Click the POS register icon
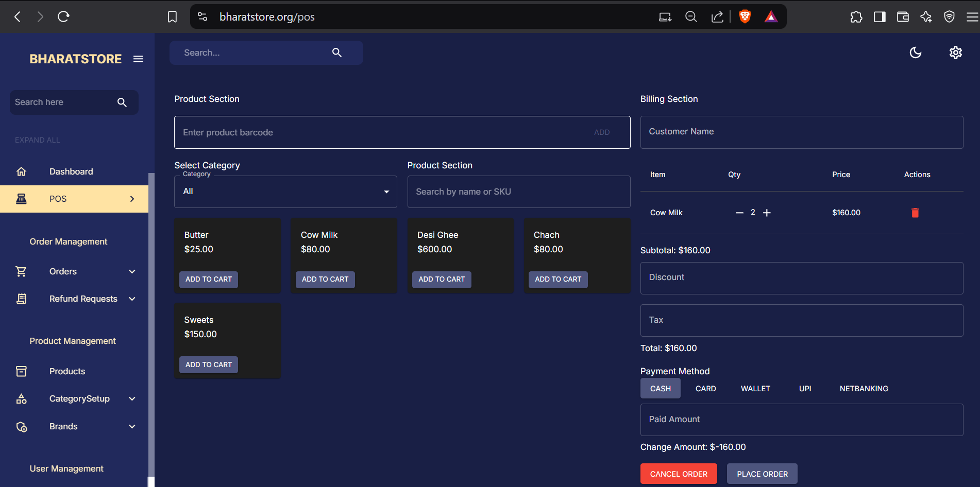The image size is (980, 487). [21, 199]
